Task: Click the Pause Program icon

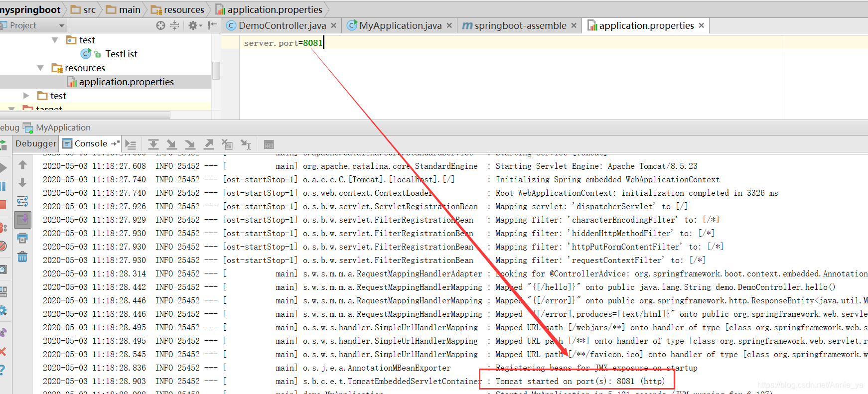Action: pos(3,186)
